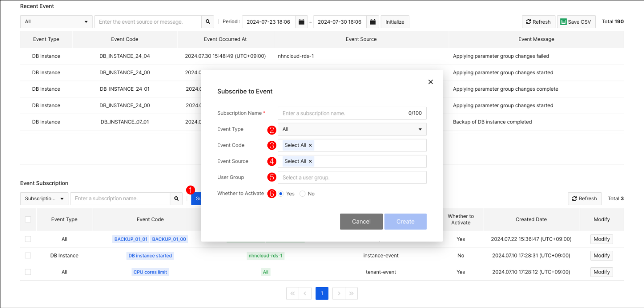Open the calendar for the period end date

pyautogui.click(x=373, y=21)
